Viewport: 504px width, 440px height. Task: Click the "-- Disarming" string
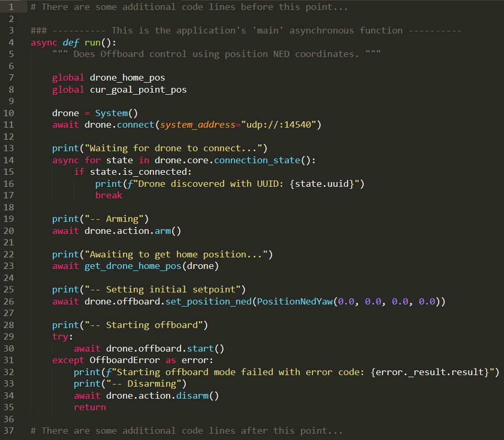coord(144,383)
